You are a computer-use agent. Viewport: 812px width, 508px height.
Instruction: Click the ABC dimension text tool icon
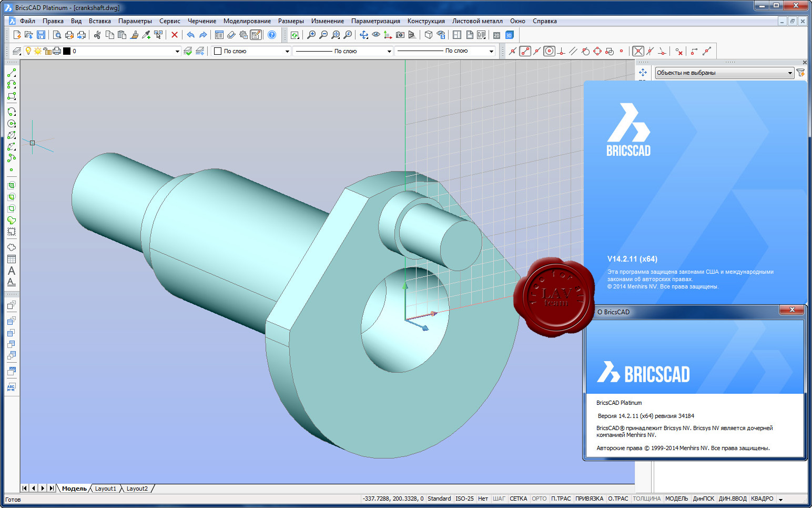pos(12,387)
